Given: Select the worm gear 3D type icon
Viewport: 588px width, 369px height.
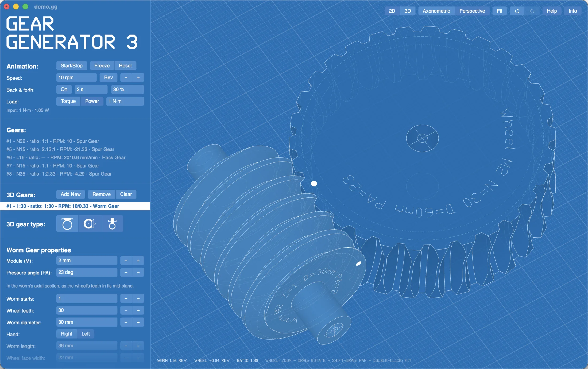Looking at the screenshot, I should tap(67, 224).
